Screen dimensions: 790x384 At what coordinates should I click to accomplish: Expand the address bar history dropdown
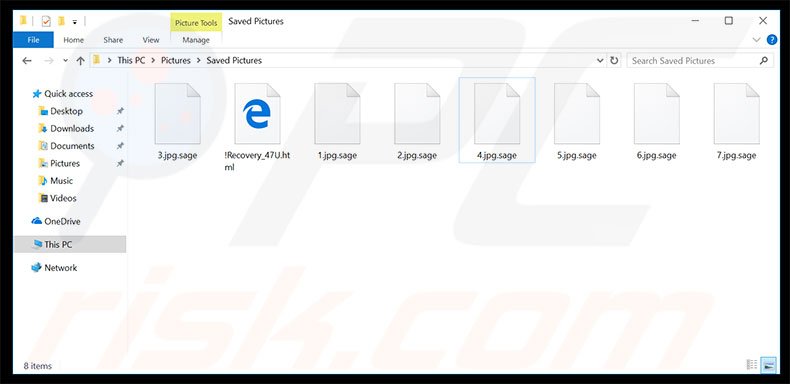click(x=600, y=60)
